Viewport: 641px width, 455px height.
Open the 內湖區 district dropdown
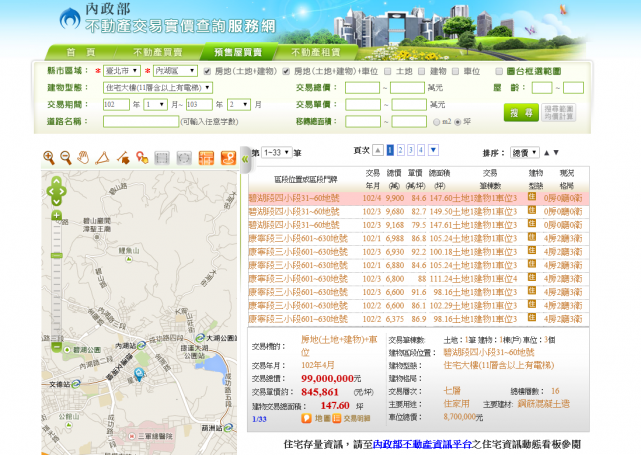click(172, 72)
